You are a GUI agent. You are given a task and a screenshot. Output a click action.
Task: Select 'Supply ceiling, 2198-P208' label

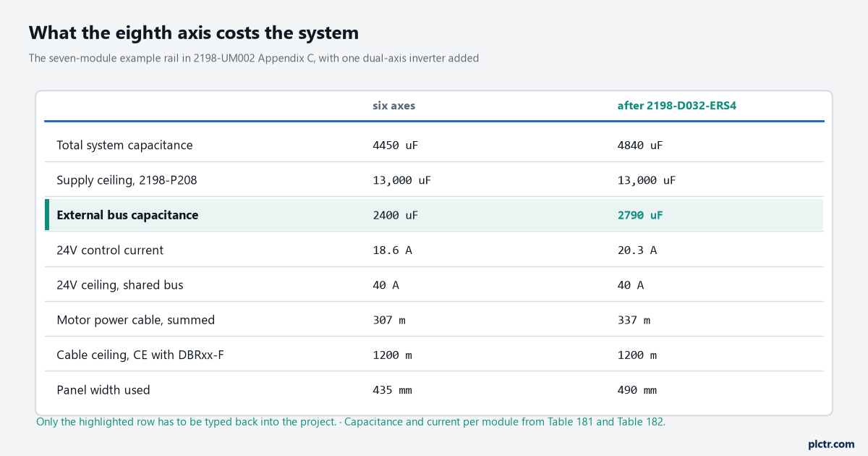(127, 180)
